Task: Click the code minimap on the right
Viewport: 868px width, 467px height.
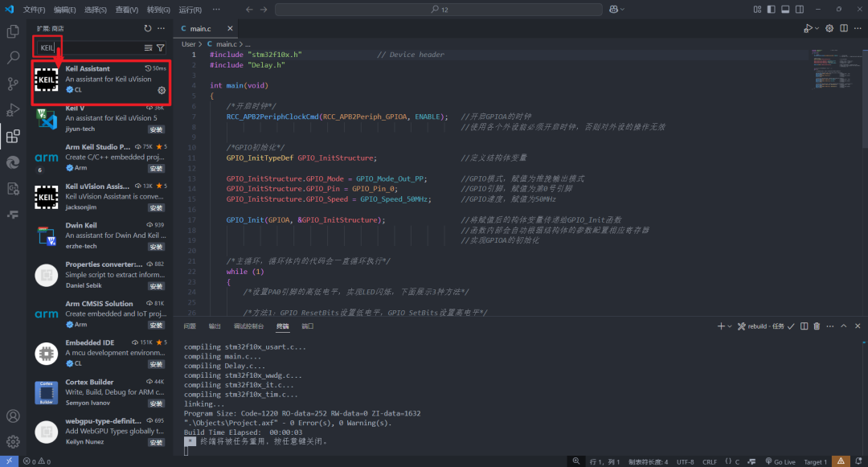Action: (x=836, y=70)
